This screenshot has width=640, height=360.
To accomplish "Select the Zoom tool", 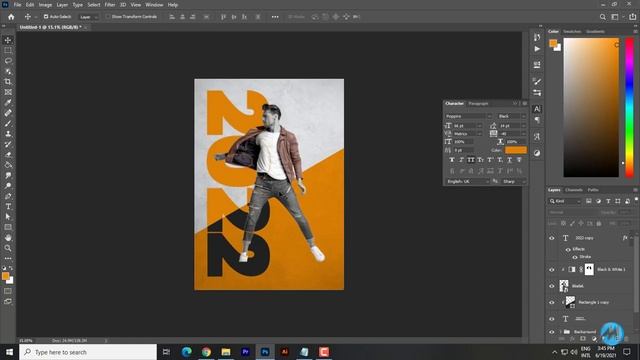I will pyautogui.click(x=8, y=248).
